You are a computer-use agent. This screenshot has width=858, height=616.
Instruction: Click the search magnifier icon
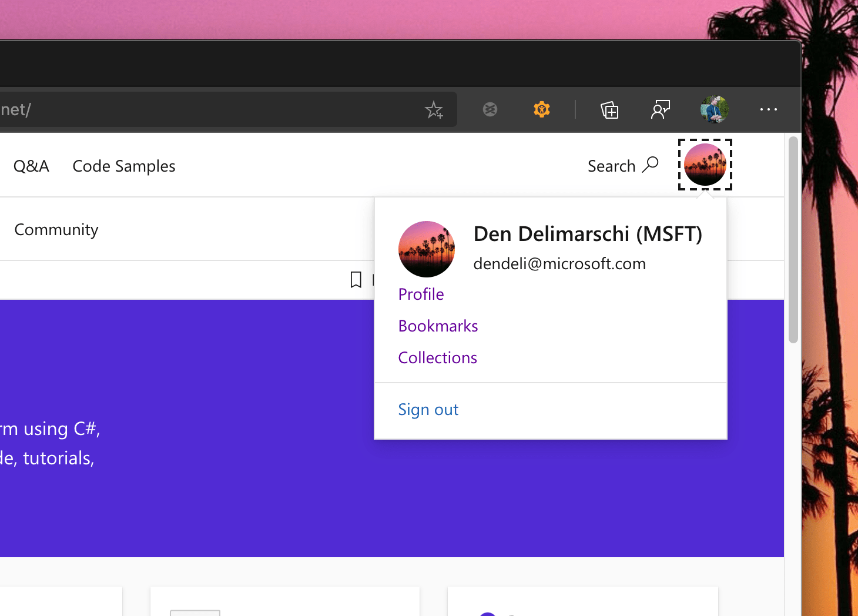[x=651, y=165]
